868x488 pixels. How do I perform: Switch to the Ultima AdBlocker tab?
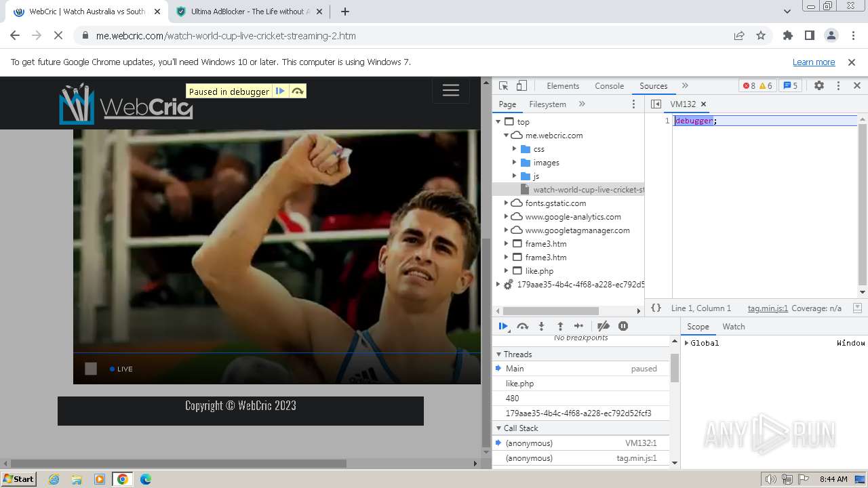[x=250, y=12]
